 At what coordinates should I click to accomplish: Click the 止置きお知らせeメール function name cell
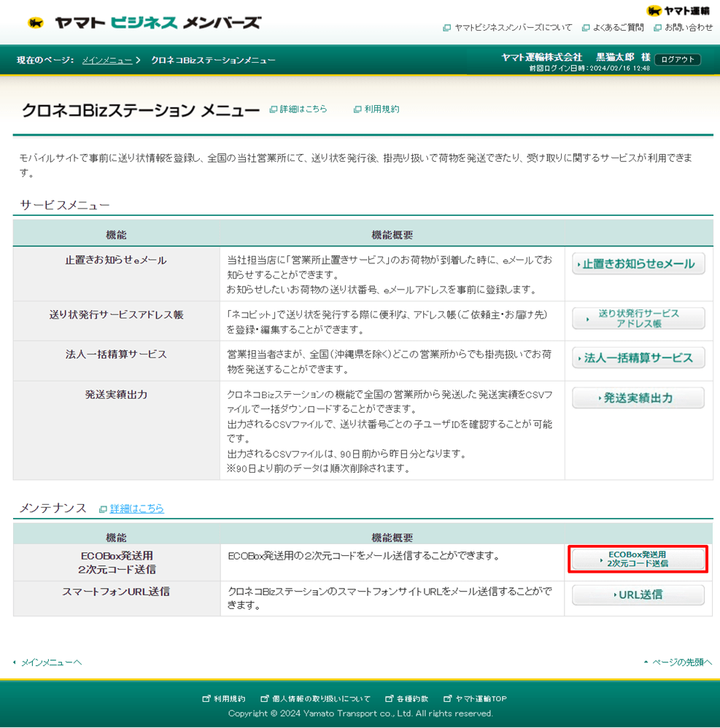(116, 274)
